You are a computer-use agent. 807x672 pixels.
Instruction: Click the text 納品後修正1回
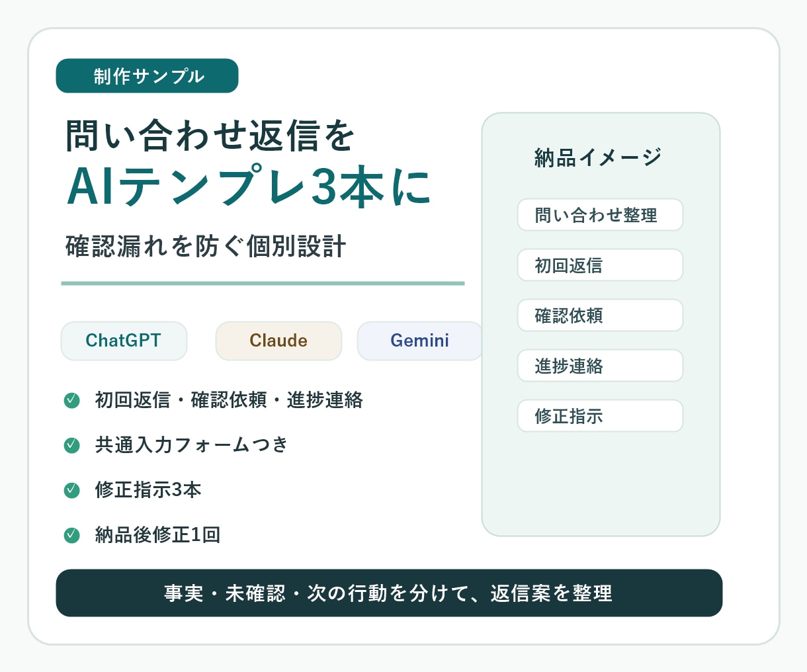[x=157, y=535]
